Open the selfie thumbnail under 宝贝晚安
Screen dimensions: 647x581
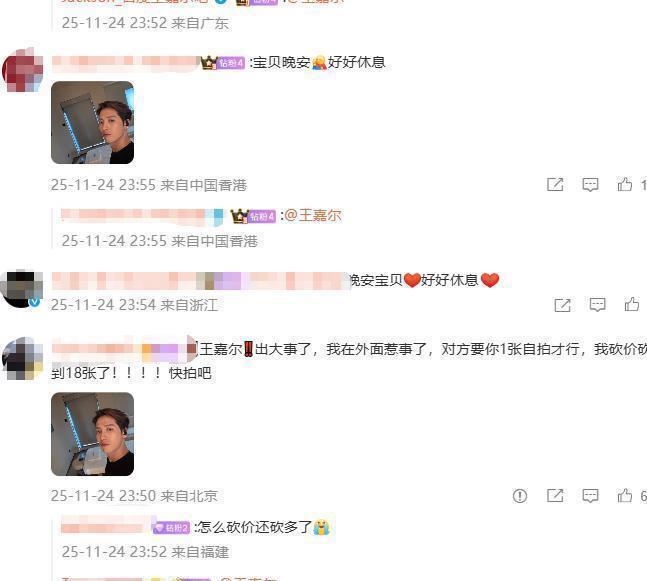click(x=92, y=123)
